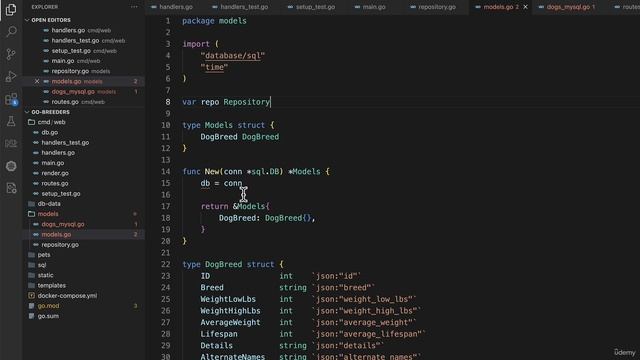Open the Testing flask icon
Image resolution: width=640 pixels, height=360 pixels.
[x=11, y=121]
